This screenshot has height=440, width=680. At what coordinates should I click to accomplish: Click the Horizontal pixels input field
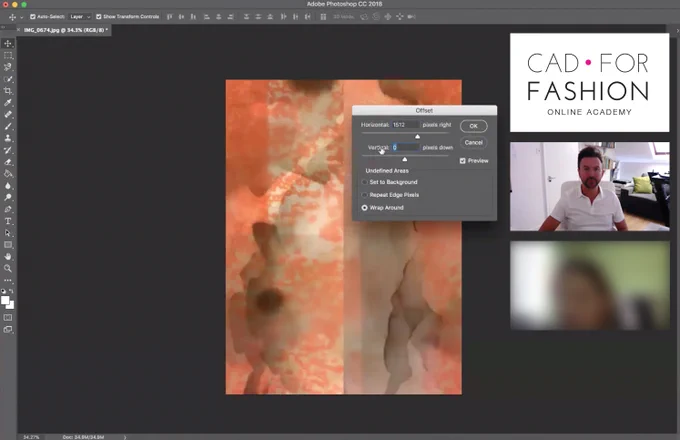(405, 125)
